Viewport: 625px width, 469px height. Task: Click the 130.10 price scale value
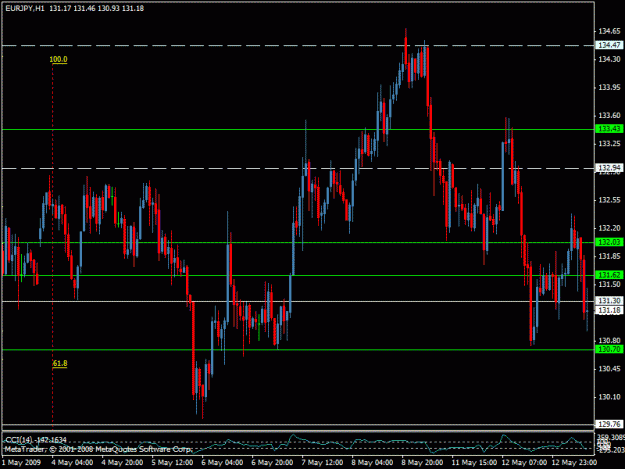[609, 397]
